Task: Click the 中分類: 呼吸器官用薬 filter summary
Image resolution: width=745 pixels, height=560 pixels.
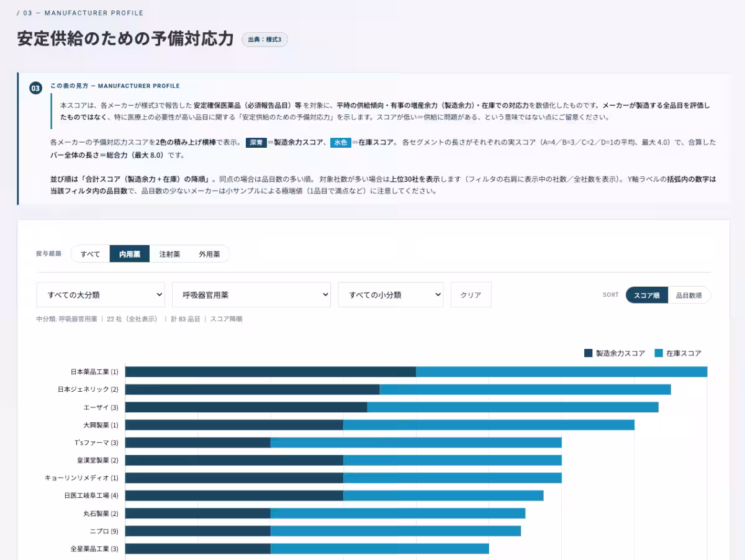Action: click(67, 319)
